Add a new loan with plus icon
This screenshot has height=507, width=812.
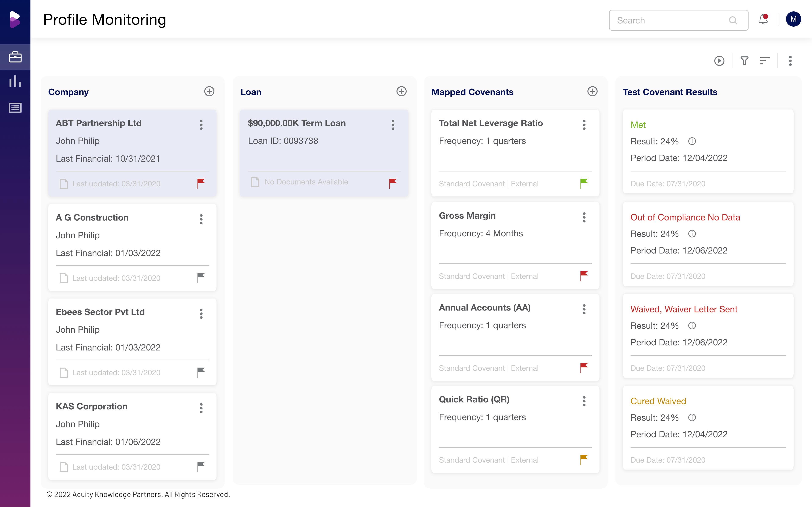coord(401,91)
